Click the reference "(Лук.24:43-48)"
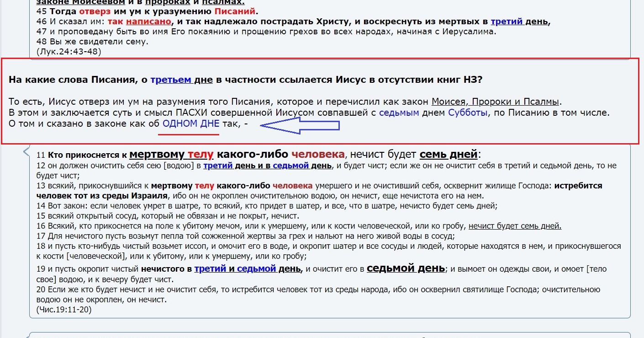 [69, 51]
